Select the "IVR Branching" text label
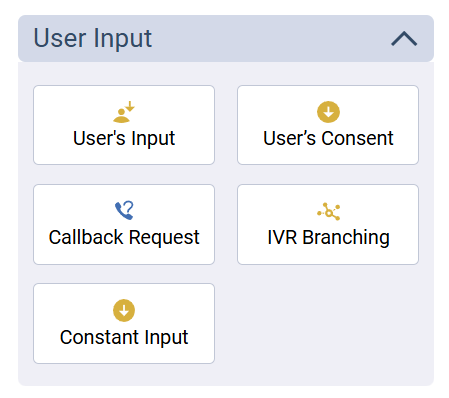 click(328, 237)
